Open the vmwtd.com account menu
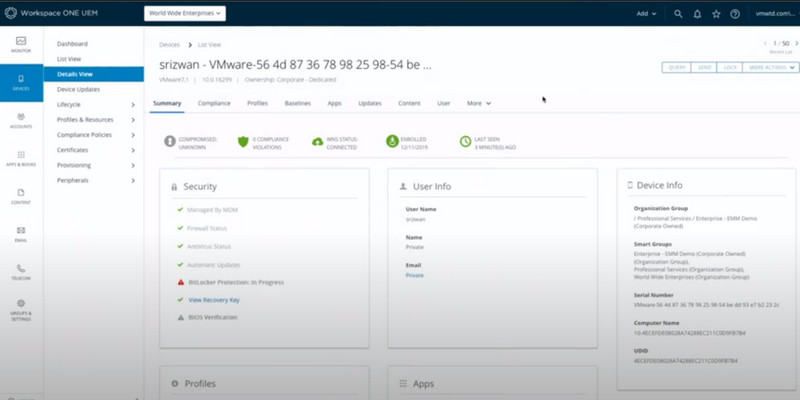 click(777, 14)
